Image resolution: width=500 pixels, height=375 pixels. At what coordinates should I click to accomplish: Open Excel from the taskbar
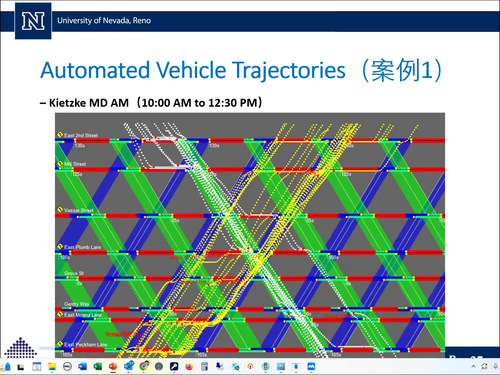click(x=98, y=366)
